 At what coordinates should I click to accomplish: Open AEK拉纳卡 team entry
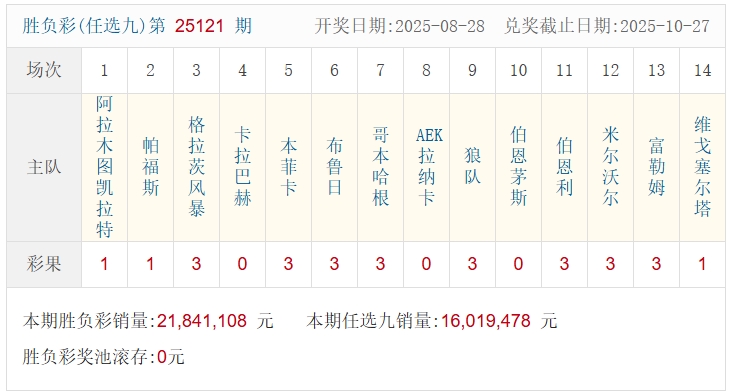tap(427, 167)
